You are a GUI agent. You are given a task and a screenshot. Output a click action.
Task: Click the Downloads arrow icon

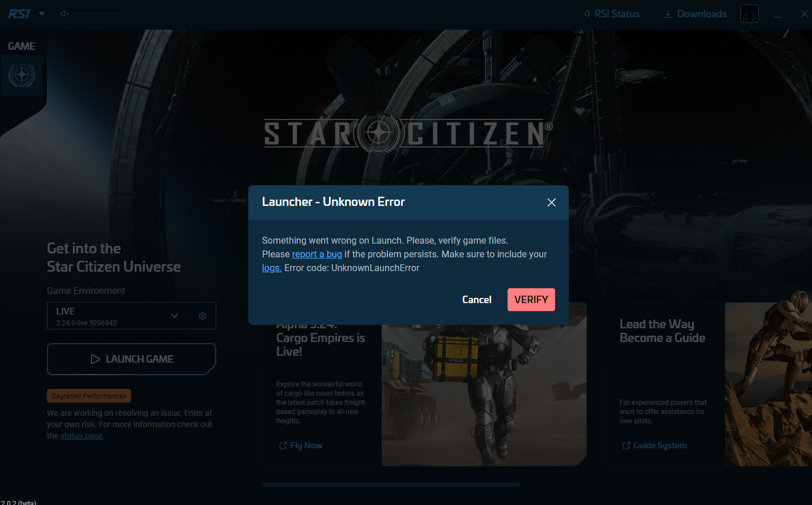668,13
